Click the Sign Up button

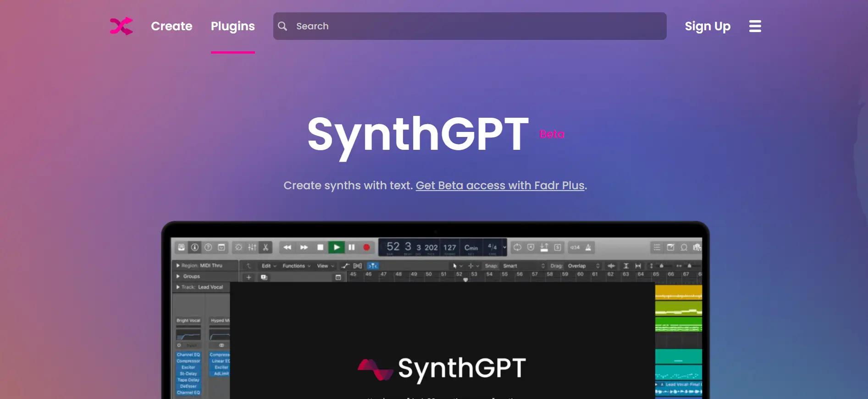pyautogui.click(x=708, y=26)
